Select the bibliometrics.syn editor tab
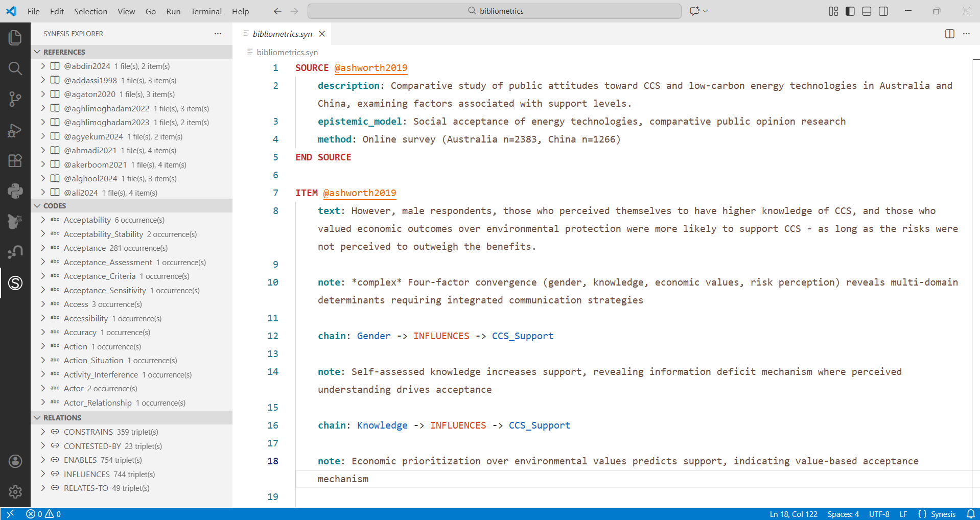 (x=282, y=34)
